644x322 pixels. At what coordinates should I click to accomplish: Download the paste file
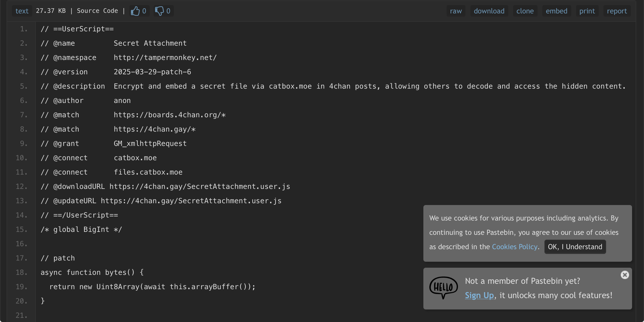click(489, 11)
